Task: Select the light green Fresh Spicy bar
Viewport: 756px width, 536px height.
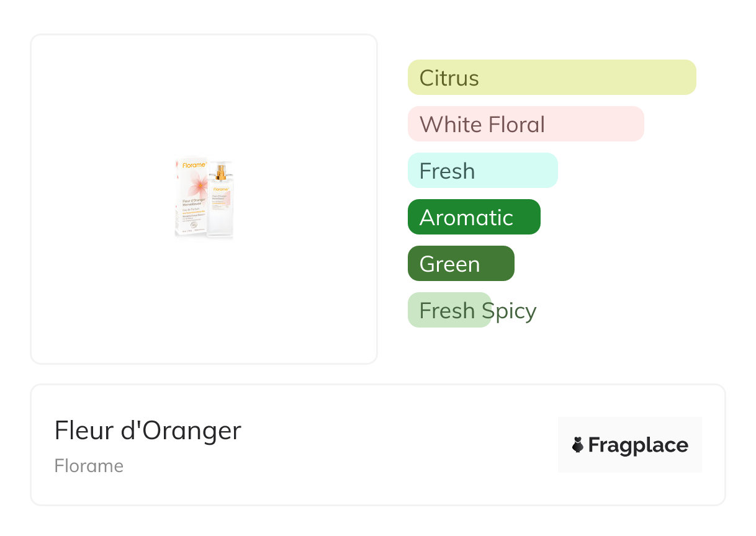Action: pos(444,310)
